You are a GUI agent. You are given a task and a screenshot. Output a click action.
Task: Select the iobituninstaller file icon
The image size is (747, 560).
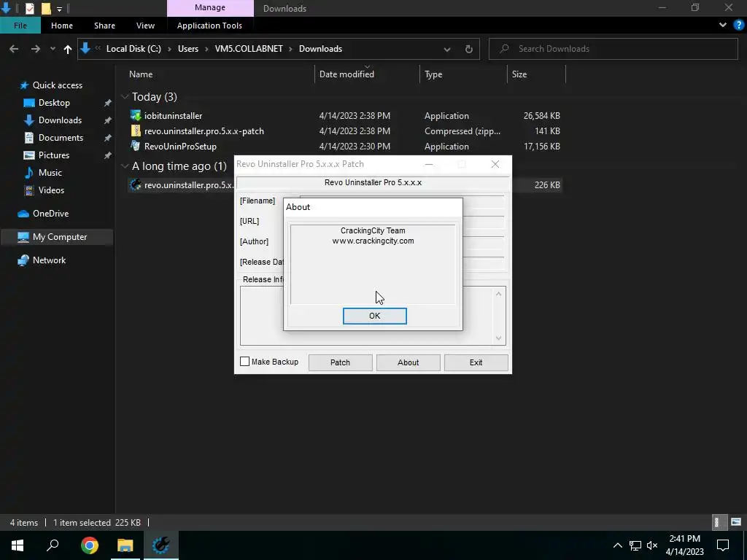coord(136,116)
